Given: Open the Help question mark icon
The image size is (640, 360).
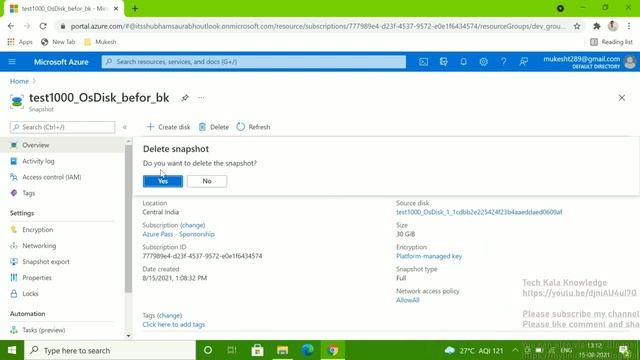Looking at the screenshot, I should (x=503, y=62).
